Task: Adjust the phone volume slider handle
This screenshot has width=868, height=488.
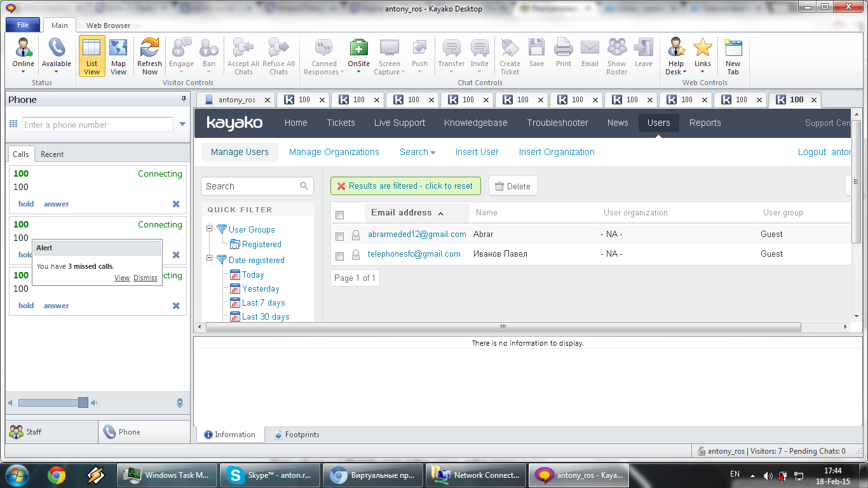Action: pos(83,402)
